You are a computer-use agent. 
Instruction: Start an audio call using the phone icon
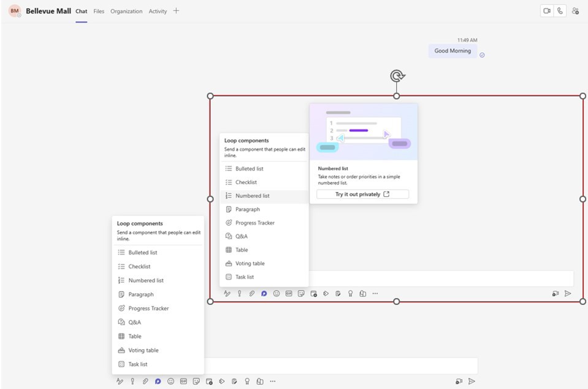[x=560, y=11]
